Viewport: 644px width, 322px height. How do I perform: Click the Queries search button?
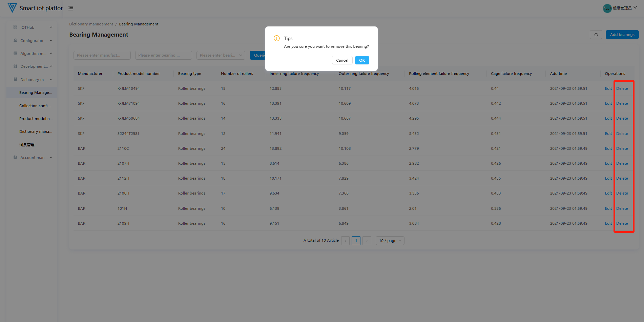tap(258, 55)
